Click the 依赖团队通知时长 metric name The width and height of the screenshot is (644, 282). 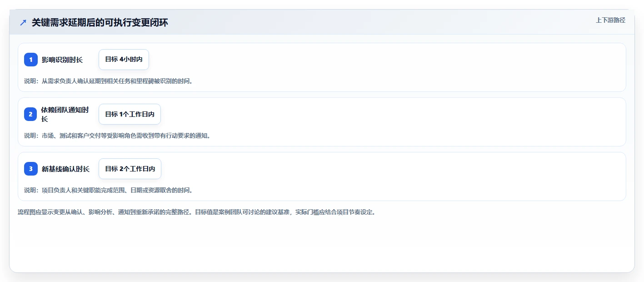coord(65,114)
